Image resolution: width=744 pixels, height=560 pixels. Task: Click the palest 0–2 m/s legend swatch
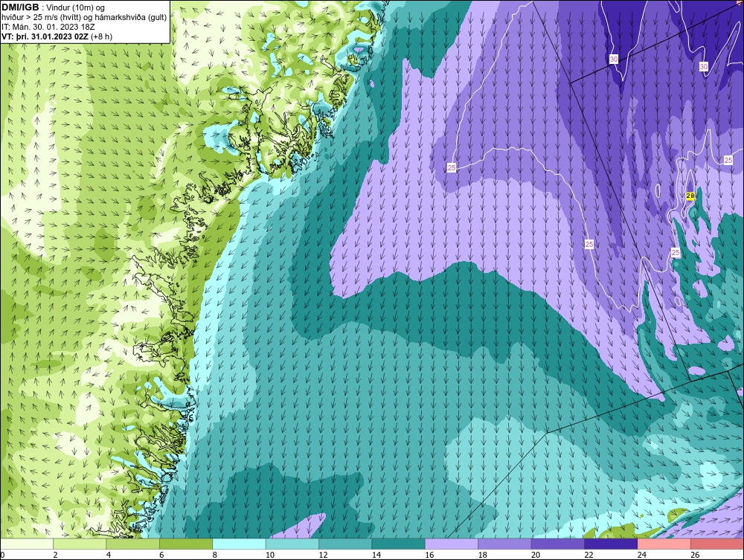coord(27,544)
